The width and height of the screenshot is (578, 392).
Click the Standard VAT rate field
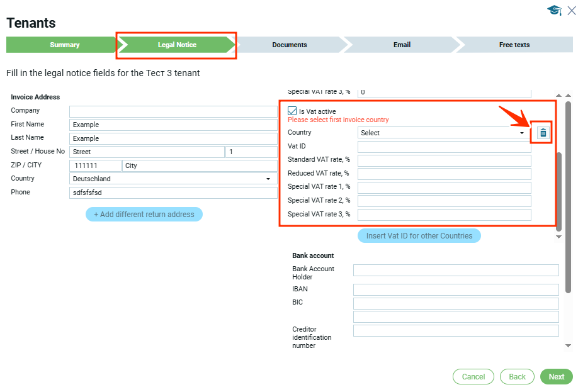444,160
